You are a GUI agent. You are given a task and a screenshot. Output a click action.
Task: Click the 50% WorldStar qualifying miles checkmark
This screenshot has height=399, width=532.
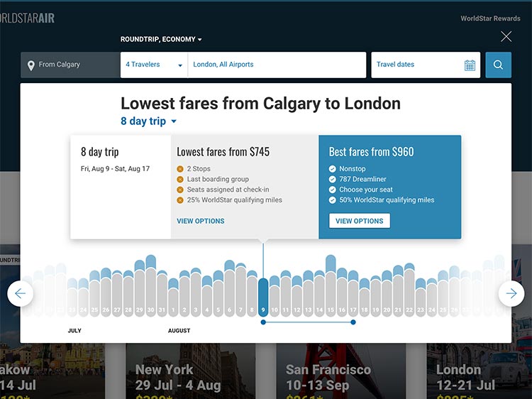[333, 200]
